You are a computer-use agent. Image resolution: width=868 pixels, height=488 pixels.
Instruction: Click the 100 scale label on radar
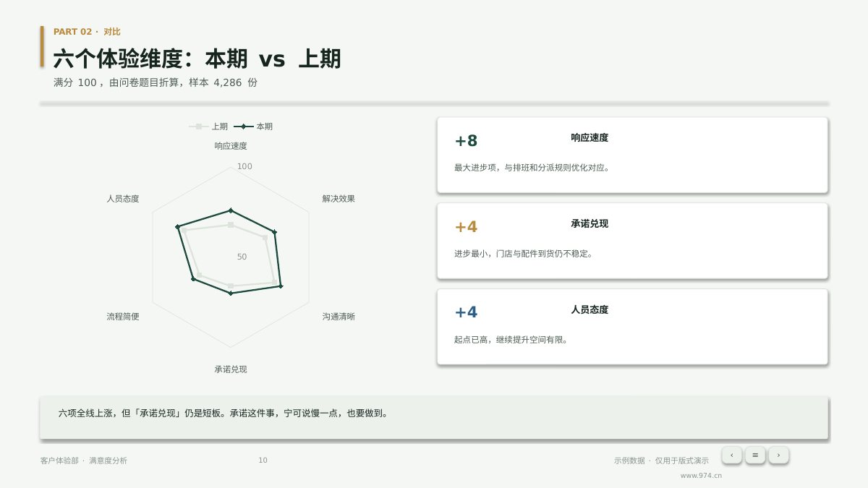[244, 166]
